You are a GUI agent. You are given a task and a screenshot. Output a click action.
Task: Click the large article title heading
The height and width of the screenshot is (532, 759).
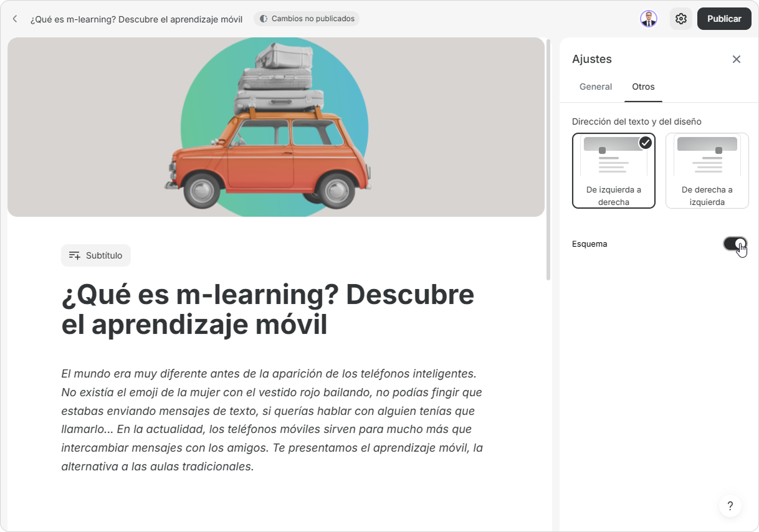[x=267, y=310]
